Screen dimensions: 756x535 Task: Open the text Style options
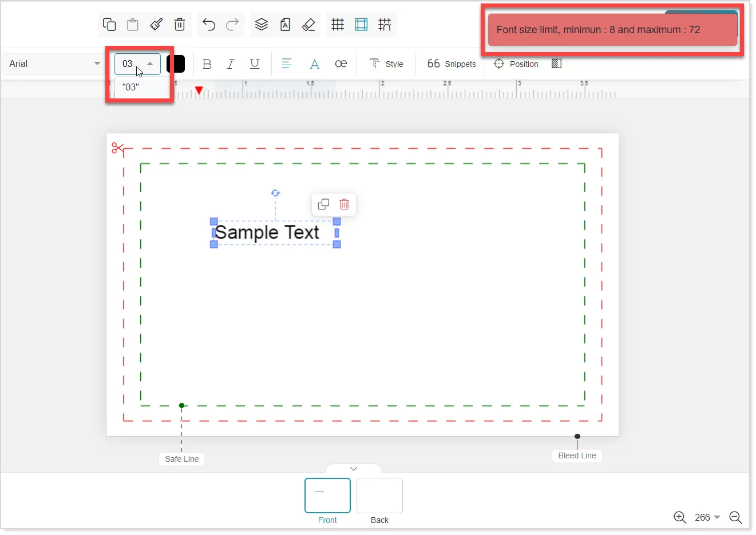(386, 64)
